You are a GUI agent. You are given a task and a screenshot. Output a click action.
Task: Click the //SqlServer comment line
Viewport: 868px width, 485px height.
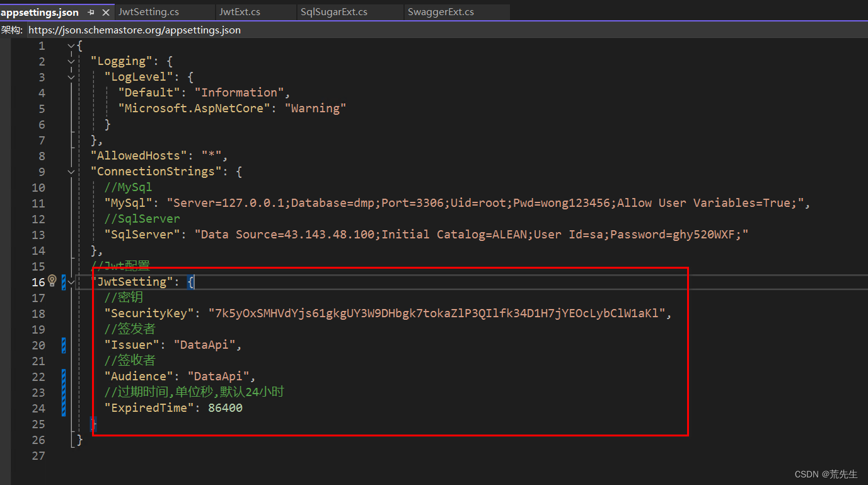tap(142, 219)
